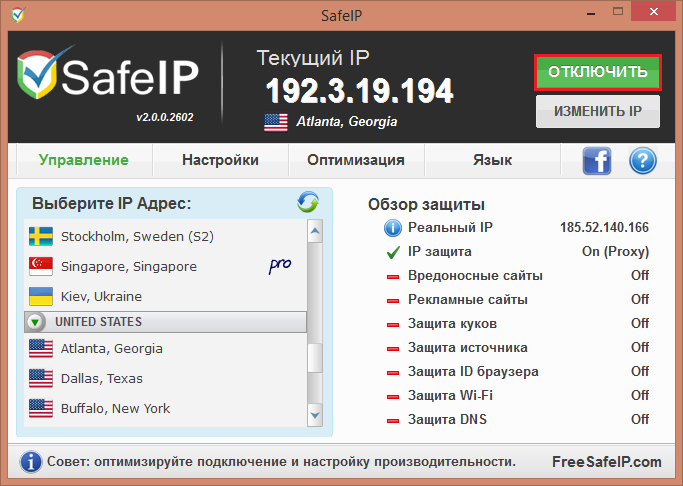Open the FreeSafeIP.com link
The height and width of the screenshot is (486, 683).
(x=607, y=462)
